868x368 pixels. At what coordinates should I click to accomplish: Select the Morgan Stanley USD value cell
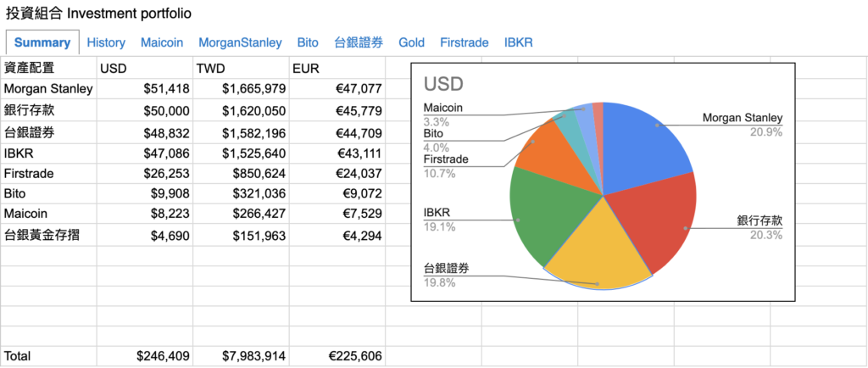144,88
